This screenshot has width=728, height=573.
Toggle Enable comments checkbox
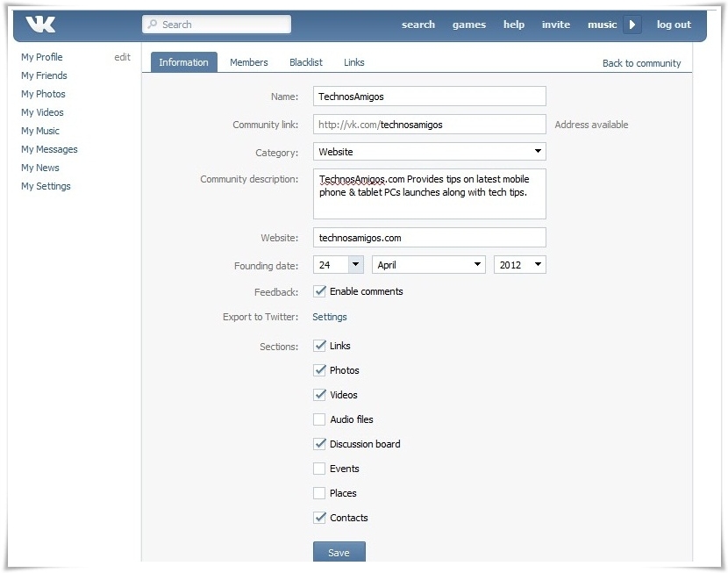coord(319,291)
